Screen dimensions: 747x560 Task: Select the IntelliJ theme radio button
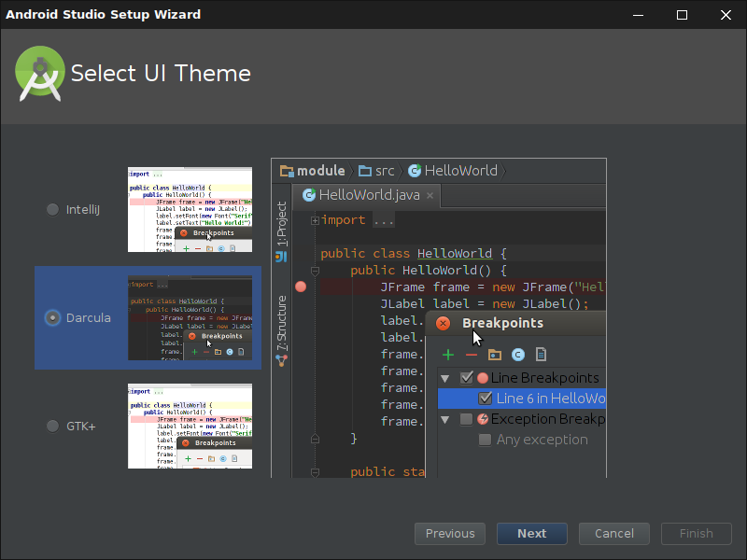click(52, 210)
